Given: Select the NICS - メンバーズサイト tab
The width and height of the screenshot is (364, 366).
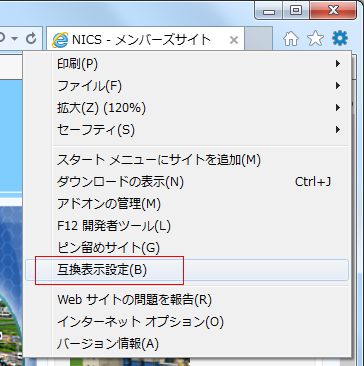Looking at the screenshot, I should 145,39.
